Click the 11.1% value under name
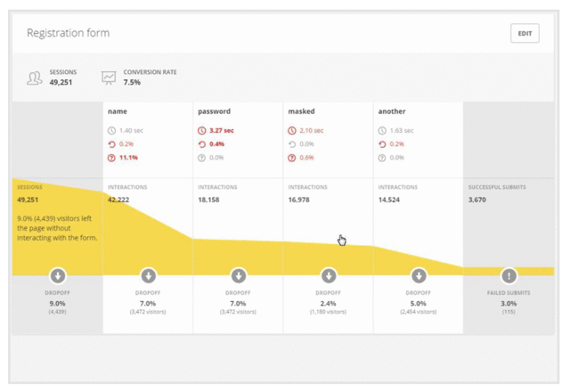The height and width of the screenshot is (392, 570). (128, 158)
